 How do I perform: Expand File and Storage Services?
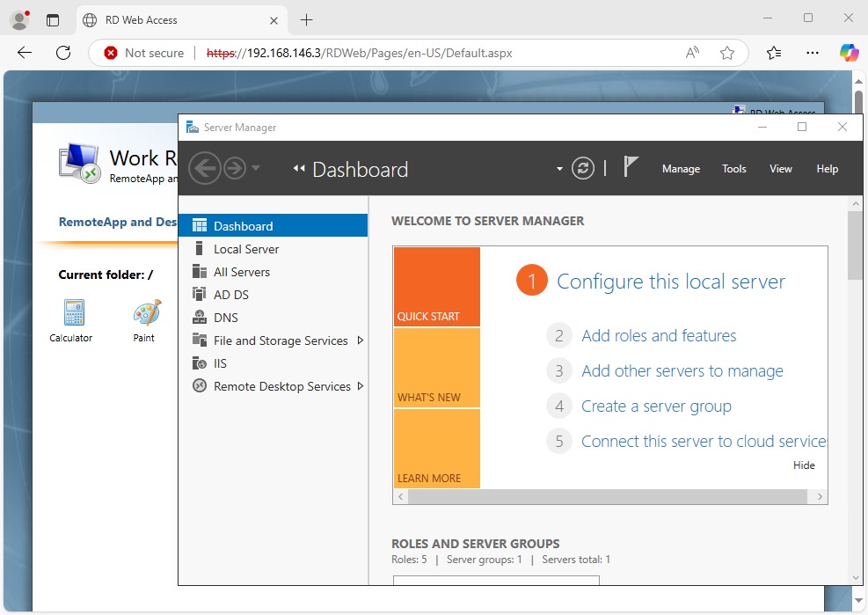(360, 340)
